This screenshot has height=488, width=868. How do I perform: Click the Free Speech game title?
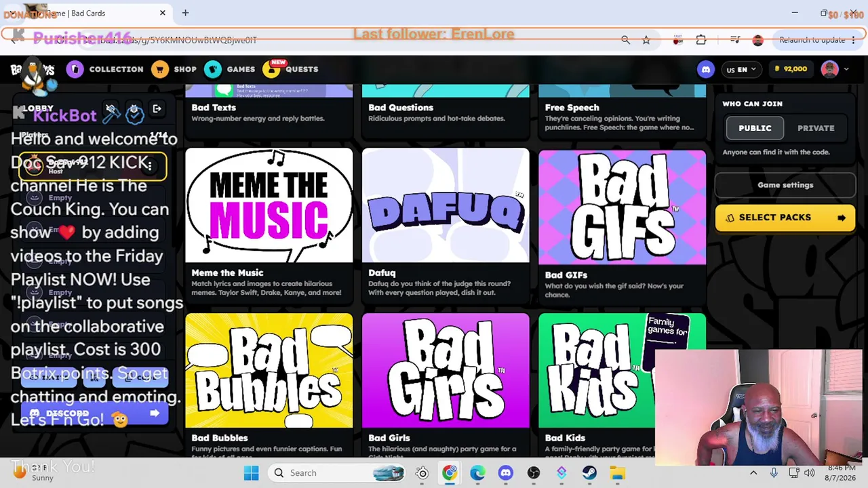click(x=572, y=108)
